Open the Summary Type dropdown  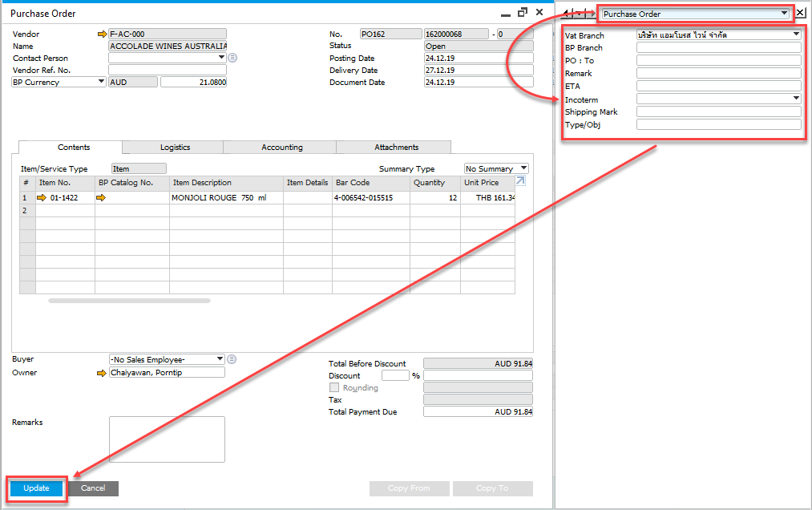pyautogui.click(x=524, y=168)
